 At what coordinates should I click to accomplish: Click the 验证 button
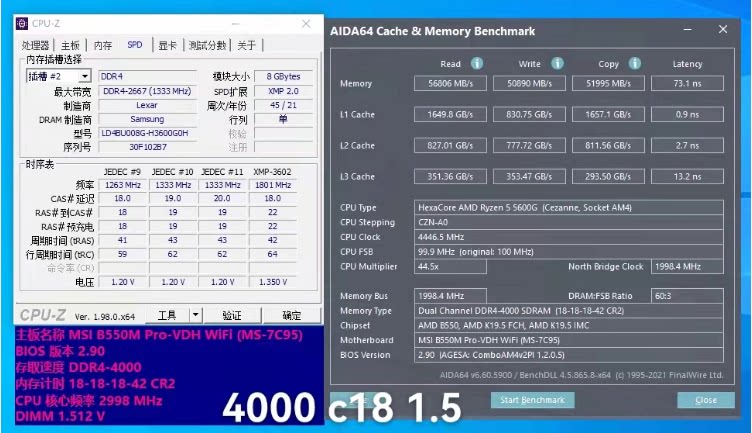232,315
